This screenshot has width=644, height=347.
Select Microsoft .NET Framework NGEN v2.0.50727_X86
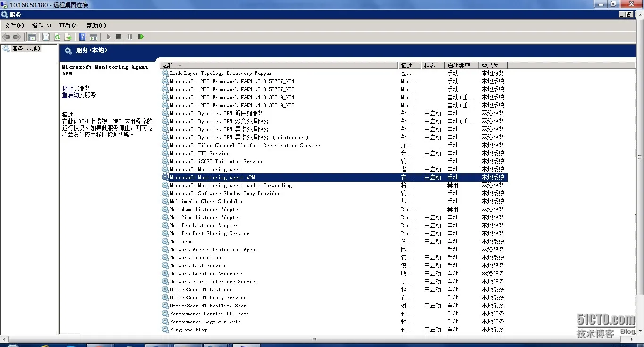tap(334, 89)
